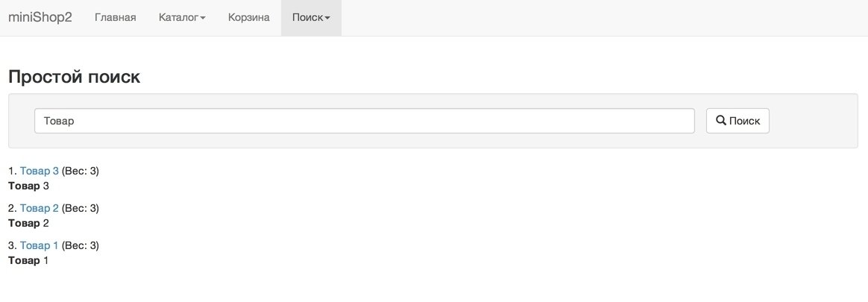Open the Корзина cart page
The height and width of the screenshot is (302, 868).
(248, 17)
